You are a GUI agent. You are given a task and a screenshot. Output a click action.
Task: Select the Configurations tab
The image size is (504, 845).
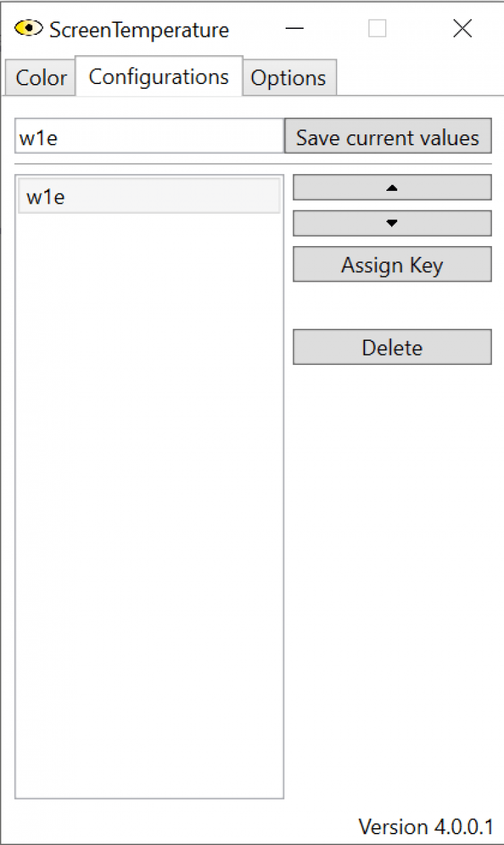click(159, 77)
